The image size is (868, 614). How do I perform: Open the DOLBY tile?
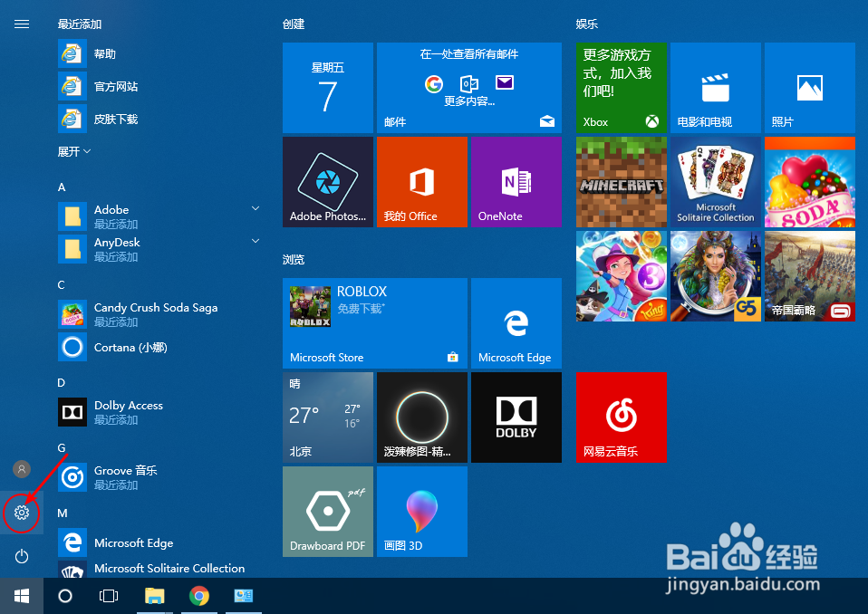[516, 417]
